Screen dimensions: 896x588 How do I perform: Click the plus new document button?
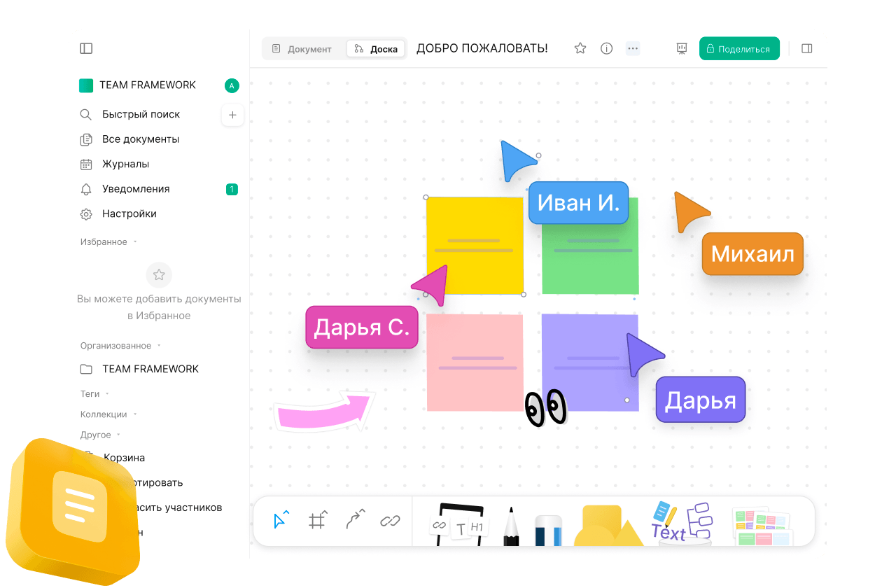coord(232,115)
